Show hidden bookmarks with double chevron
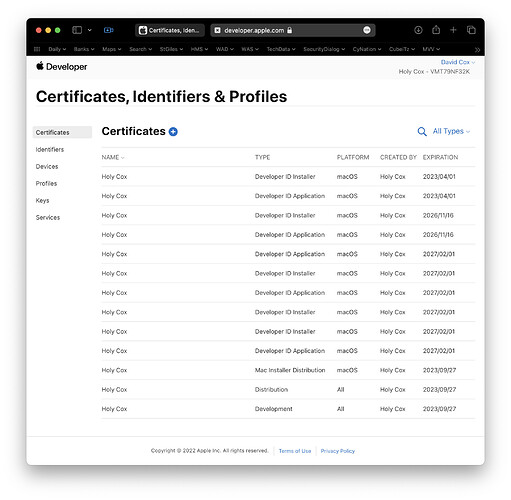 point(477,49)
